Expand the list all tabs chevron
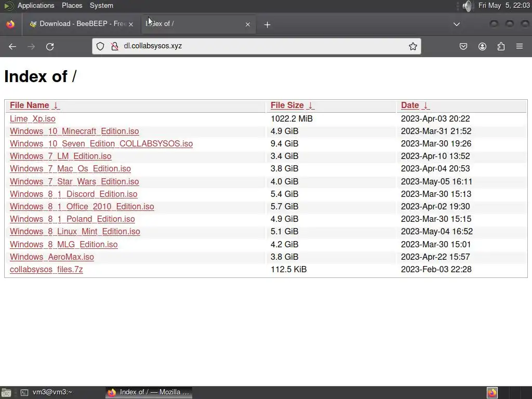Screen dimensions: 532x399 pos(457,24)
